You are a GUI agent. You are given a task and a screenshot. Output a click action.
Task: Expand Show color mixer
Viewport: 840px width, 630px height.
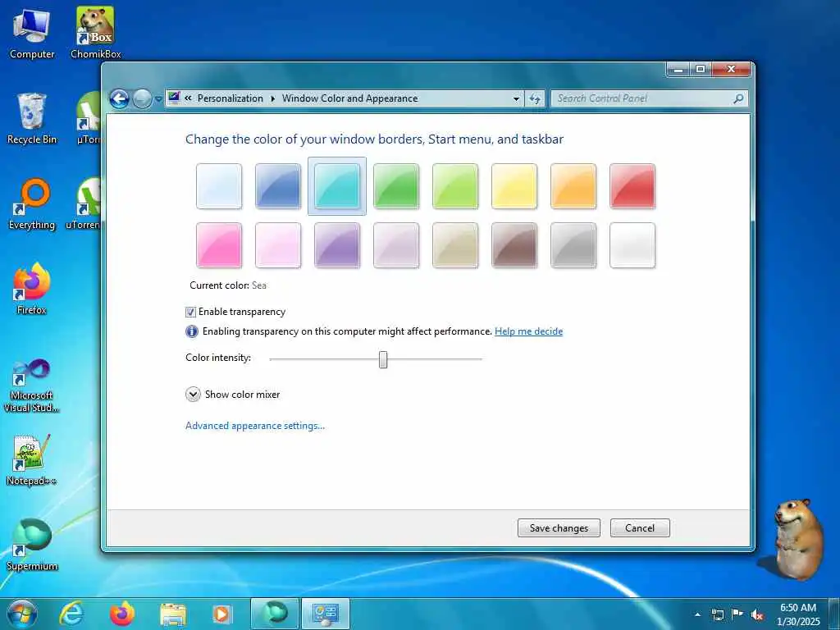(x=232, y=395)
